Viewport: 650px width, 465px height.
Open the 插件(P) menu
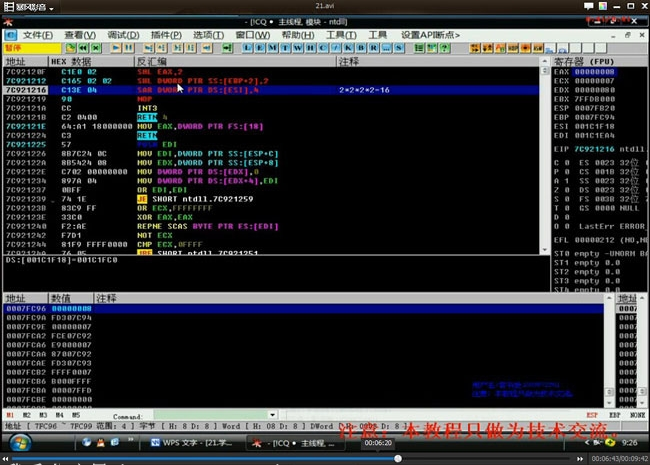[x=166, y=35]
